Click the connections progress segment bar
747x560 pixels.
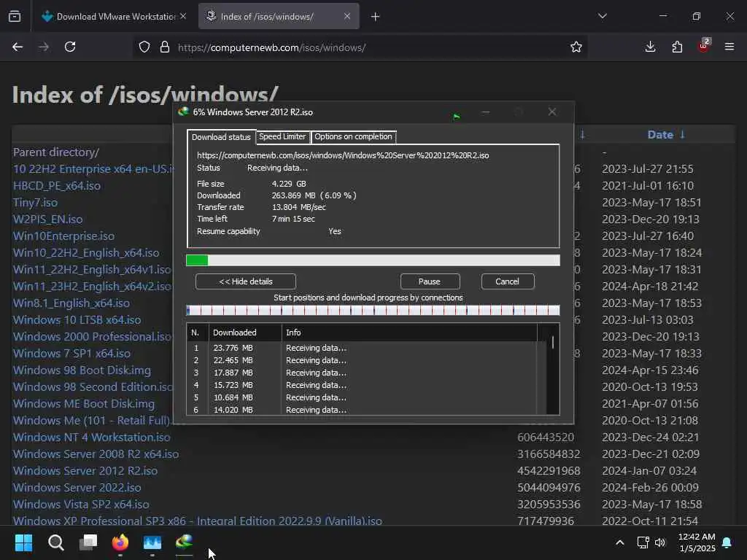(x=373, y=311)
